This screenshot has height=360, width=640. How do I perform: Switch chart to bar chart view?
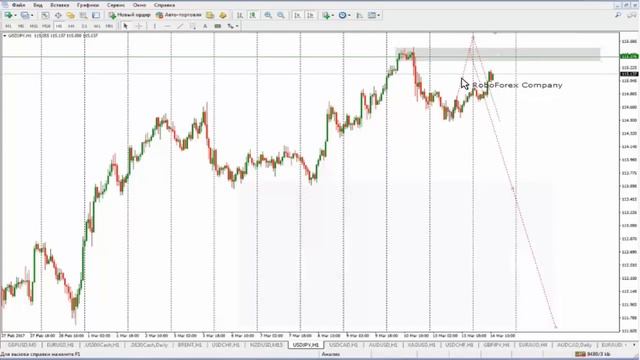point(240,15)
